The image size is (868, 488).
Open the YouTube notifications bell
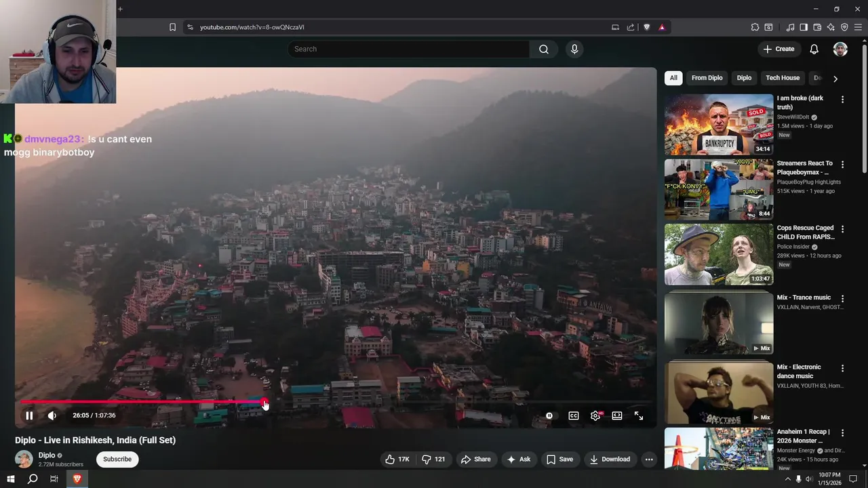(814, 49)
